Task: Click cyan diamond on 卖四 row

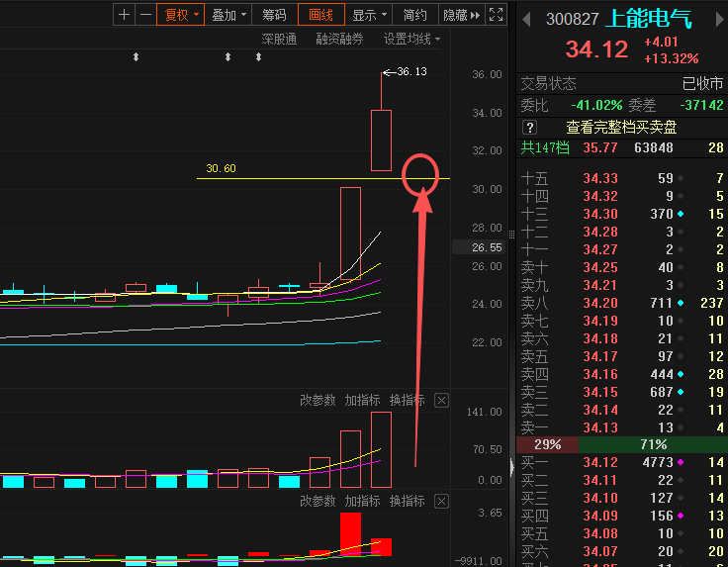Action: pyautogui.click(x=681, y=374)
